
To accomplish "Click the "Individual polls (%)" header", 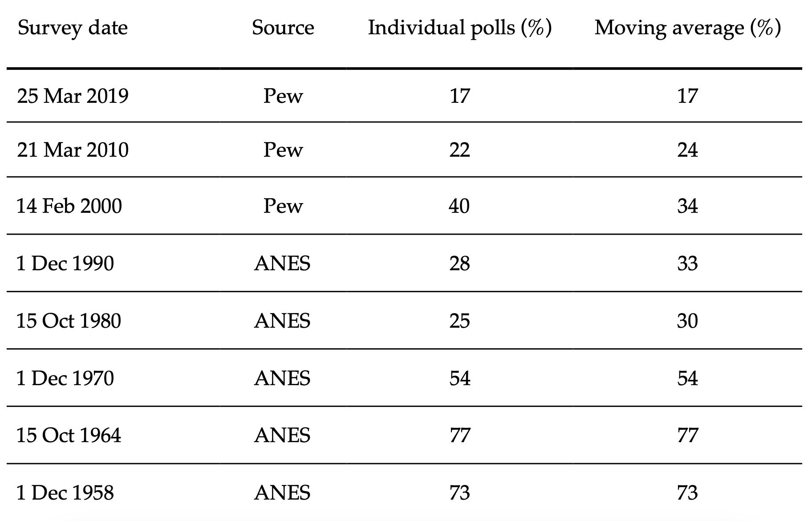I will [459, 28].
